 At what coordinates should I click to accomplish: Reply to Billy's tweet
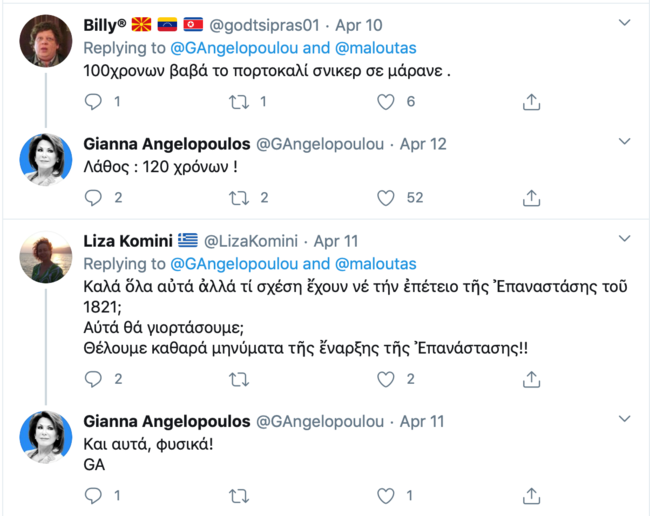coord(93,101)
